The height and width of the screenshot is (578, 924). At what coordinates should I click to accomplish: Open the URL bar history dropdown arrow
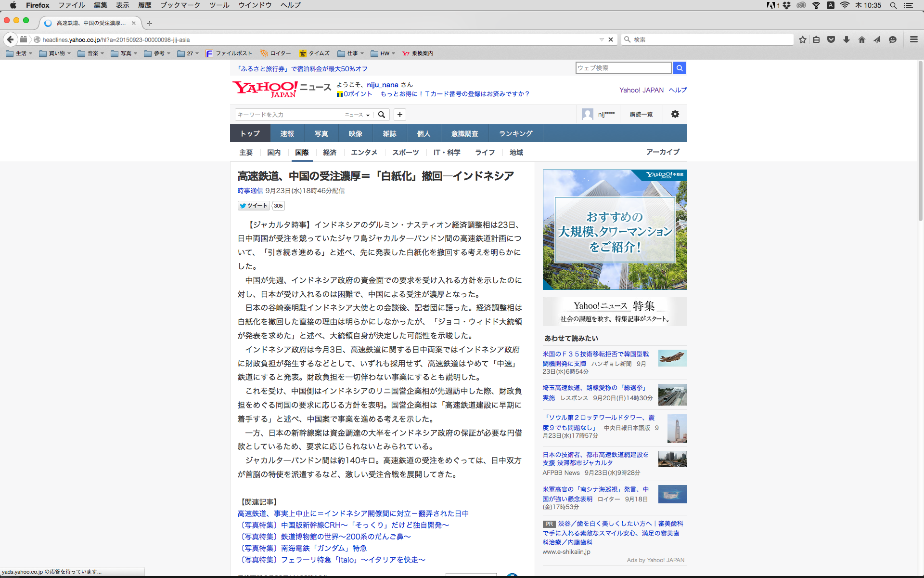(x=602, y=39)
